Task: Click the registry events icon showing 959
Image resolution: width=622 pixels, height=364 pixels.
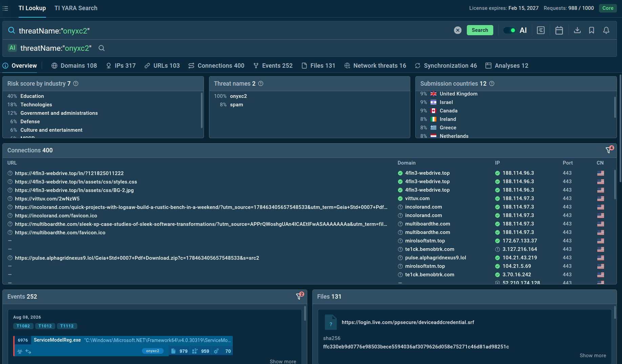Action: pyautogui.click(x=195, y=351)
